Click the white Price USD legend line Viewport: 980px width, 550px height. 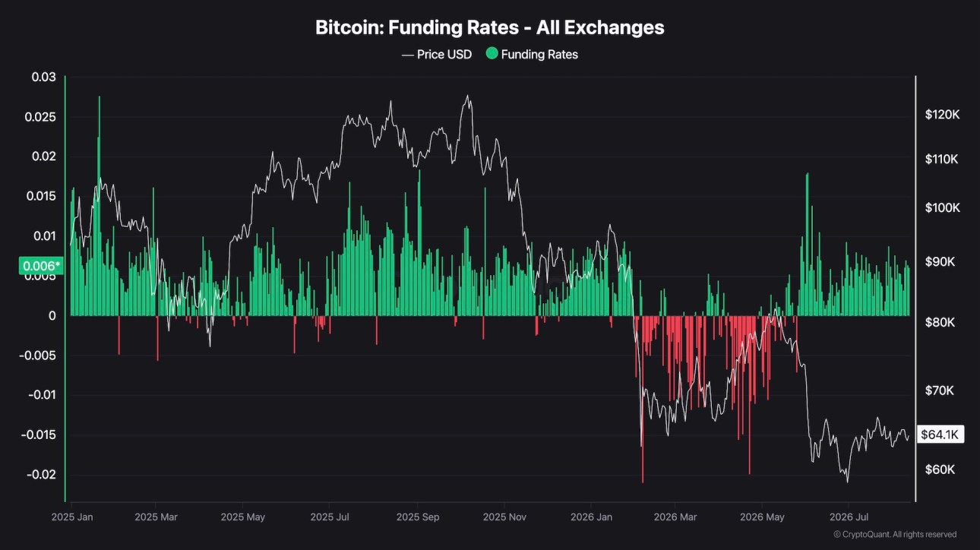(x=407, y=55)
